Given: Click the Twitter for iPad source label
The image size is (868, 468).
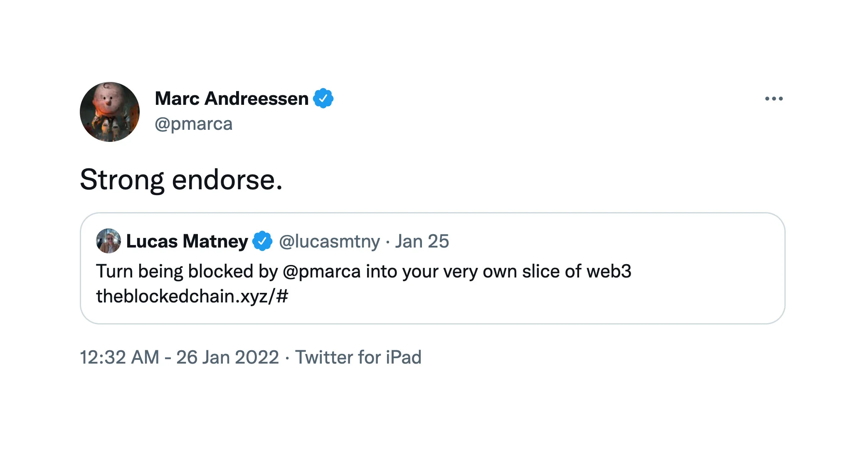Looking at the screenshot, I should tap(358, 357).
